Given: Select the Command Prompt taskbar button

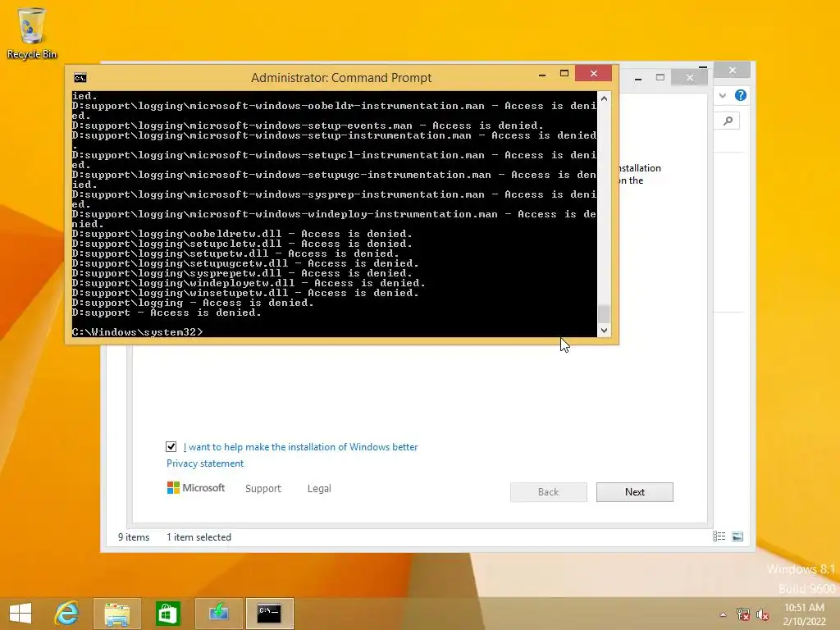Looking at the screenshot, I should point(269,614).
